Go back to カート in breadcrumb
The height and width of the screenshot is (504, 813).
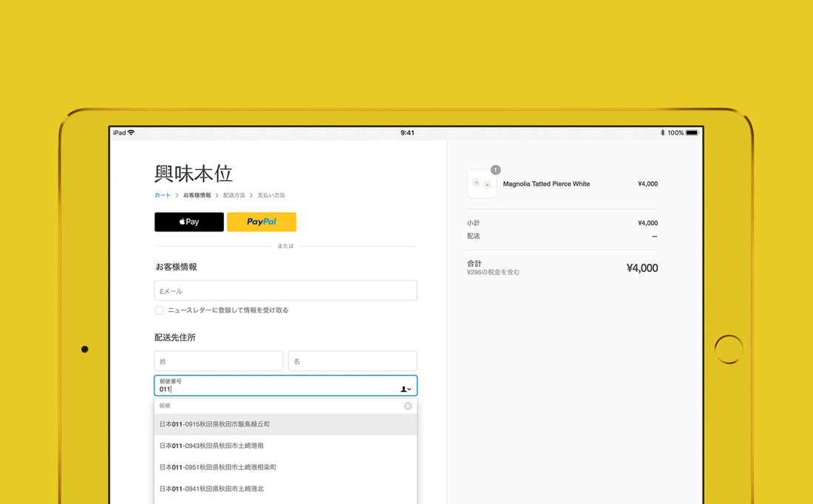pos(162,195)
